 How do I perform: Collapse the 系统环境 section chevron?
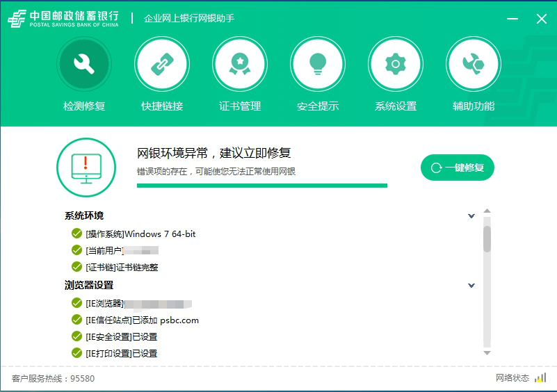pyautogui.click(x=471, y=216)
